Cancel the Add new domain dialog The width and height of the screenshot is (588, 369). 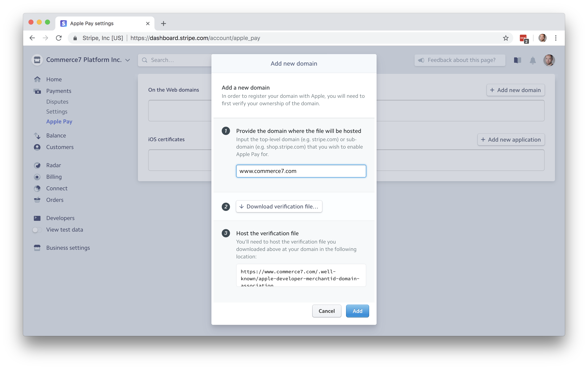[x=326, y=311]
